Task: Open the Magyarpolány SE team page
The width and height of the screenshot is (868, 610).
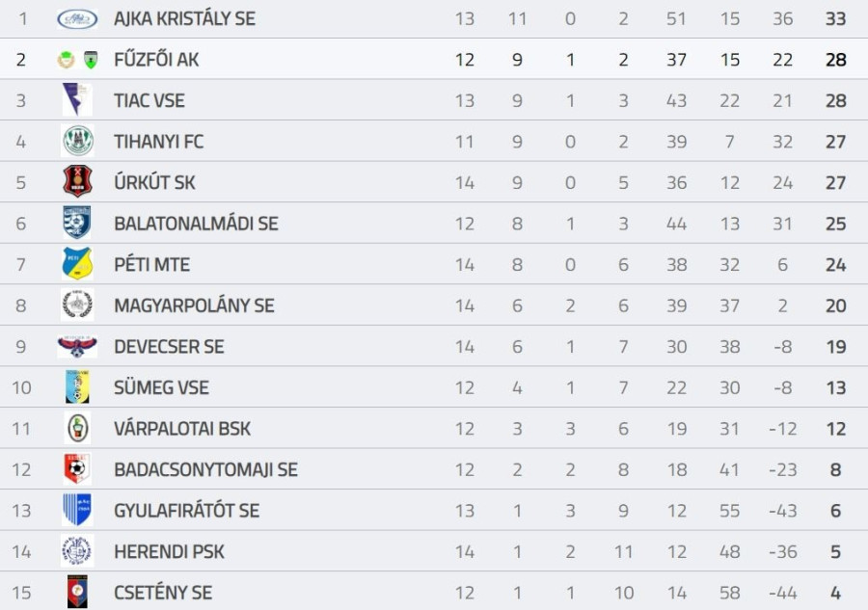Action: coord(194,305)
